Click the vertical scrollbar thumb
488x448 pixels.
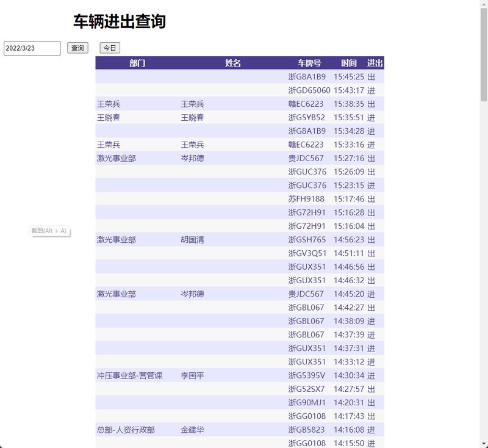(x=484, y=54)
